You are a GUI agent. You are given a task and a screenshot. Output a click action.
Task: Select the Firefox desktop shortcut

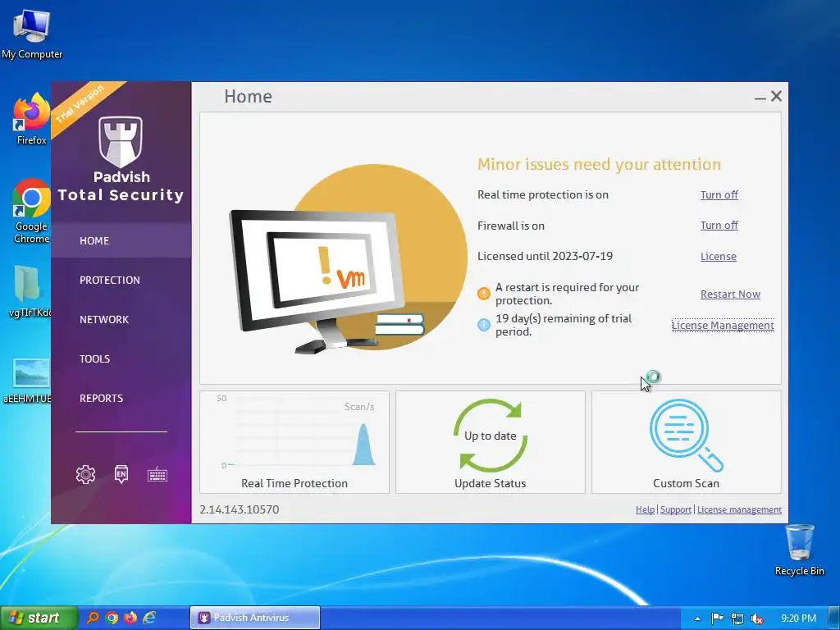click(x=32, y=119)
